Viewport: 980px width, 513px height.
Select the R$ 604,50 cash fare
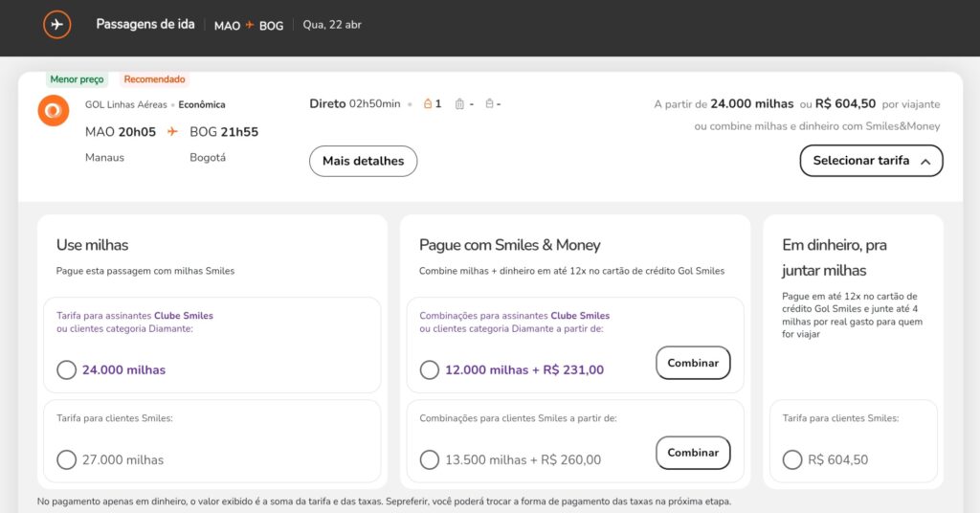click(792, 460)
